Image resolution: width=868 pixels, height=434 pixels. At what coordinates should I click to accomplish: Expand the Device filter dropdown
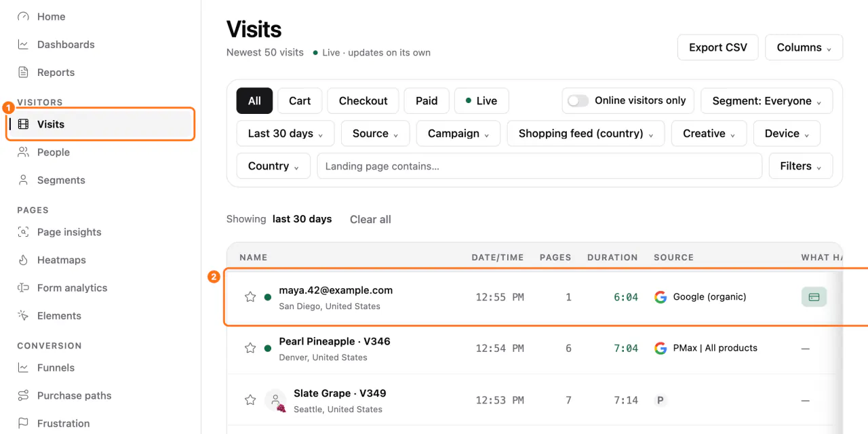(787, 134)
